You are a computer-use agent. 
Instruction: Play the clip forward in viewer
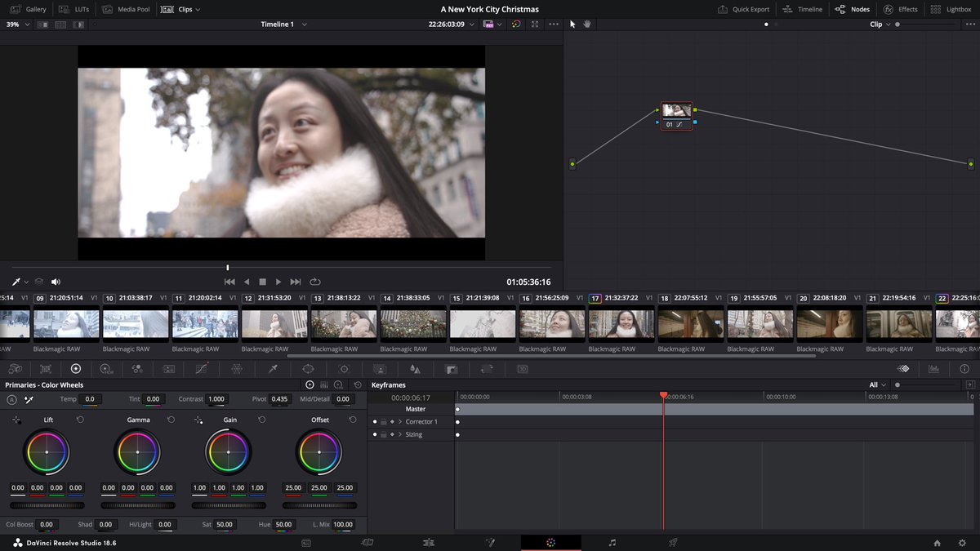pos(278,282)
